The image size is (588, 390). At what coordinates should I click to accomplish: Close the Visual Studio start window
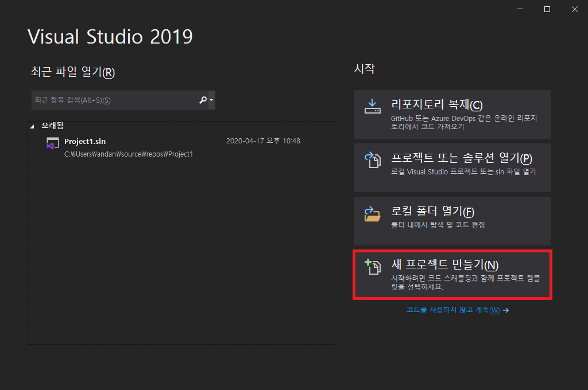tap(574, 9)
